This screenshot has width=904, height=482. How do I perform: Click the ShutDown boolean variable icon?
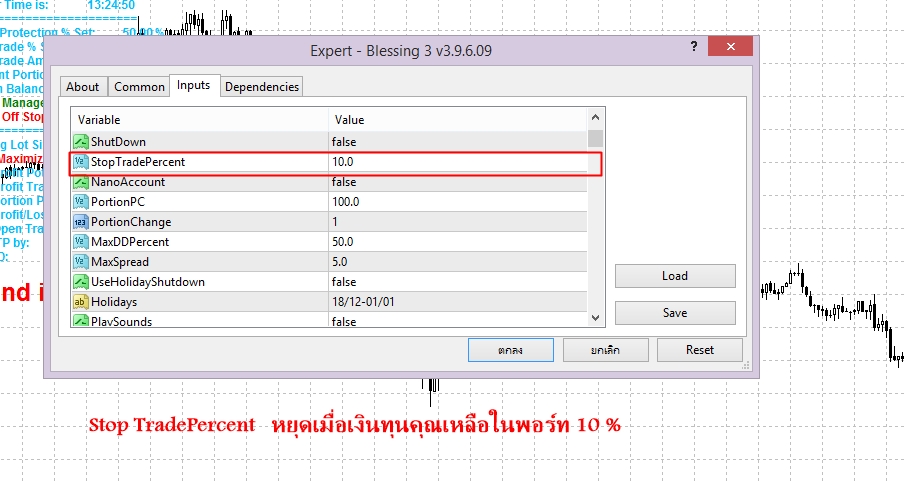click(81, 142)
